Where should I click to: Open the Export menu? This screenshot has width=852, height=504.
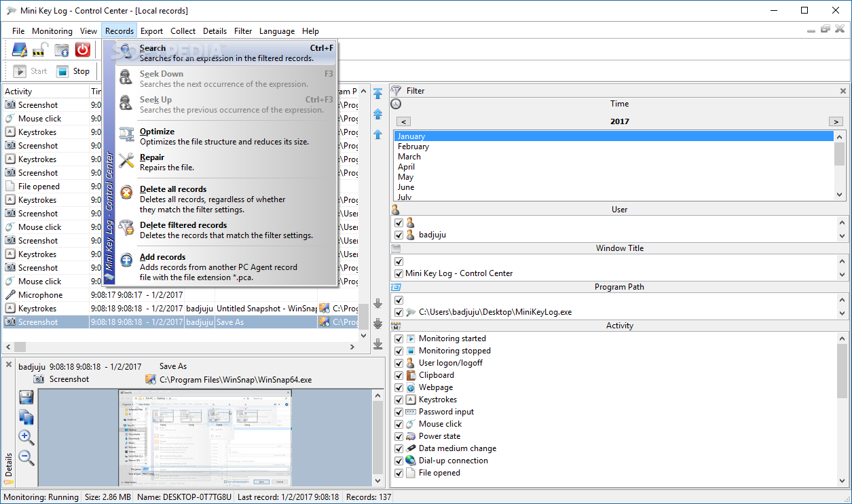click(x=151, y=31)
